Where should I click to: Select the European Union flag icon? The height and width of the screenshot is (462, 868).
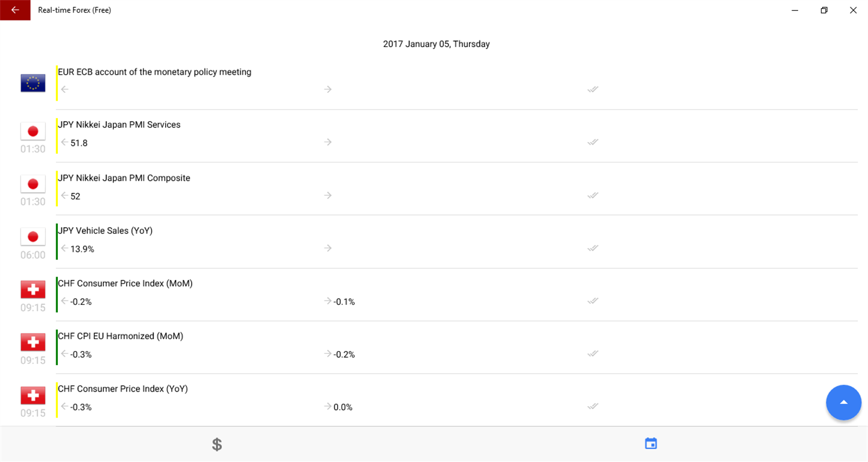pos(33,83)
